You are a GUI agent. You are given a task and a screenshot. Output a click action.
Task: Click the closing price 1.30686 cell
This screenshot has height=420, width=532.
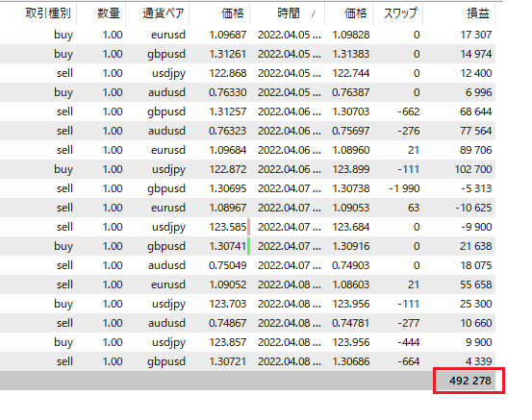tap(351, 361)
